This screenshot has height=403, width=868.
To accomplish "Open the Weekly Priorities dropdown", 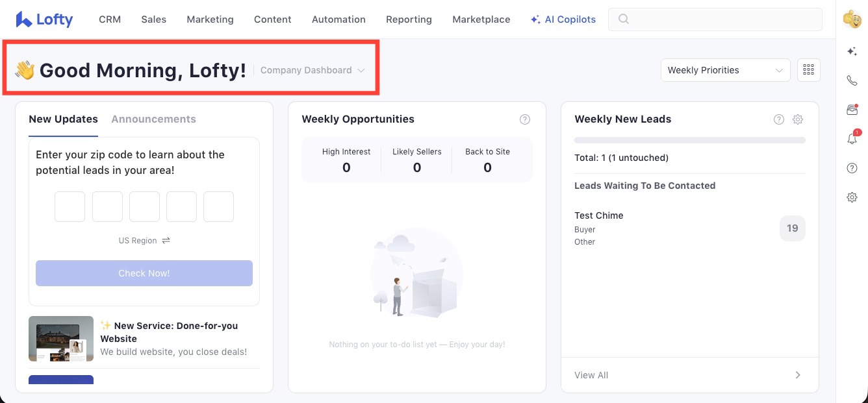I will tap(725, 70).
